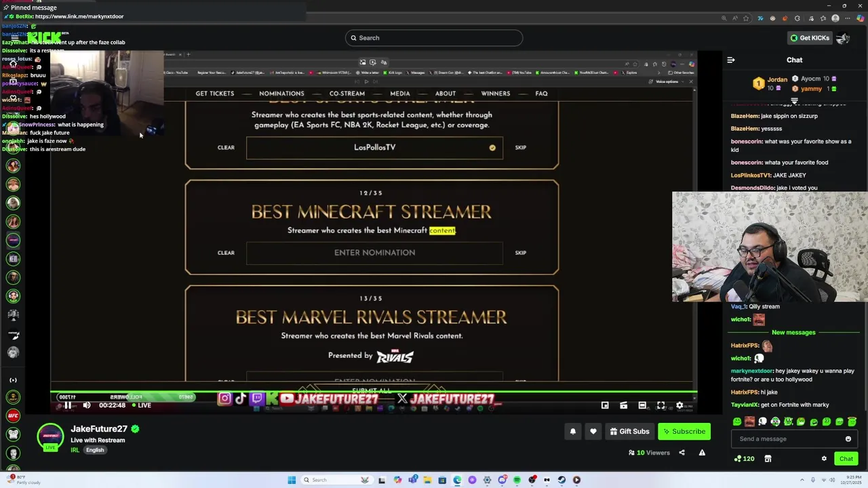The image size is (868, 488).
Task: Turn on notifications with the bell button
Action: coord(573,431)
